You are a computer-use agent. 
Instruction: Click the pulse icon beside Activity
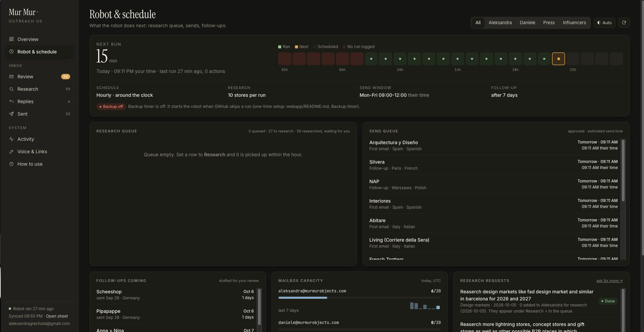pyautogui.click(x=11, y=139)
